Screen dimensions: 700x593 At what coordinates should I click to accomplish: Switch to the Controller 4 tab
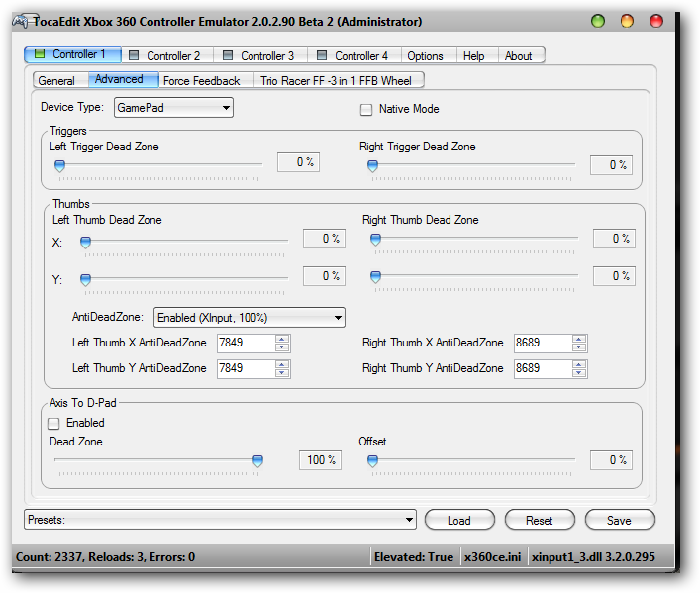[x=354, y=55]
